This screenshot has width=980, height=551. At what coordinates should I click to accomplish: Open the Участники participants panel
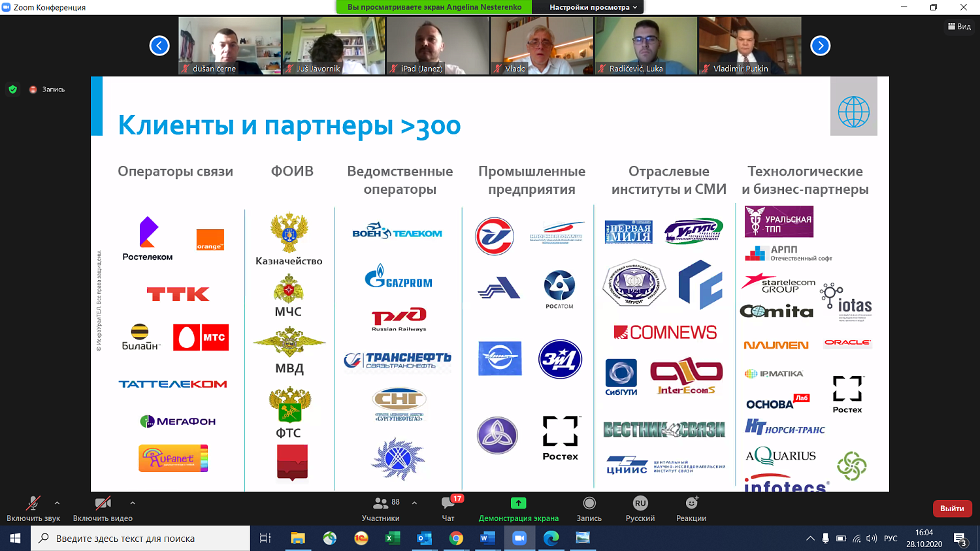pyautogui.click(x=381, y=509)
